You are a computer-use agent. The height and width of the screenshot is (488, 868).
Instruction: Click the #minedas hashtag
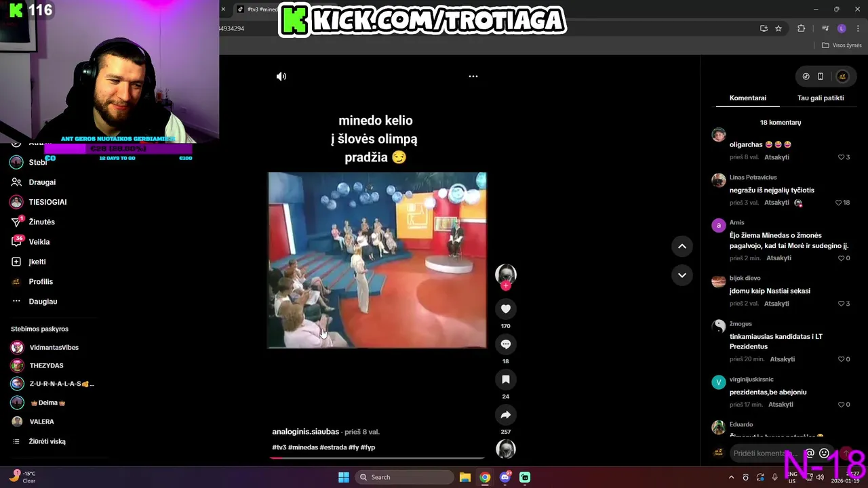302,447
